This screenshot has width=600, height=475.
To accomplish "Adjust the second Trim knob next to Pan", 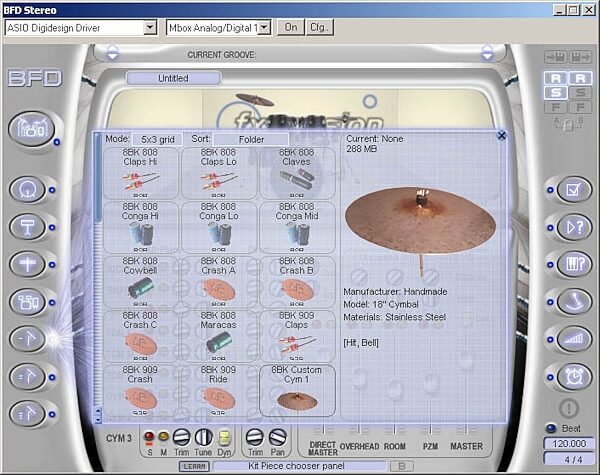I will pos(254,437).
